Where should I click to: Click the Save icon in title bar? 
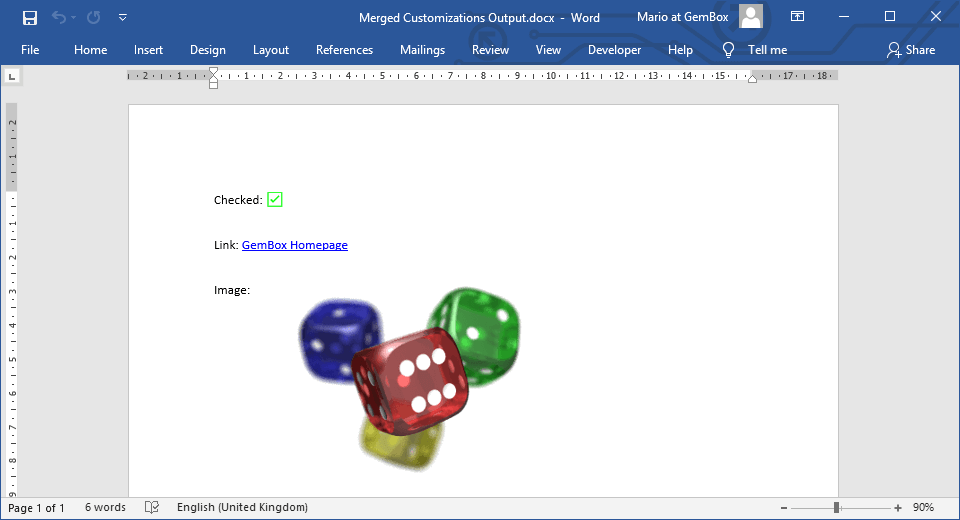click(x=30, y=17)
